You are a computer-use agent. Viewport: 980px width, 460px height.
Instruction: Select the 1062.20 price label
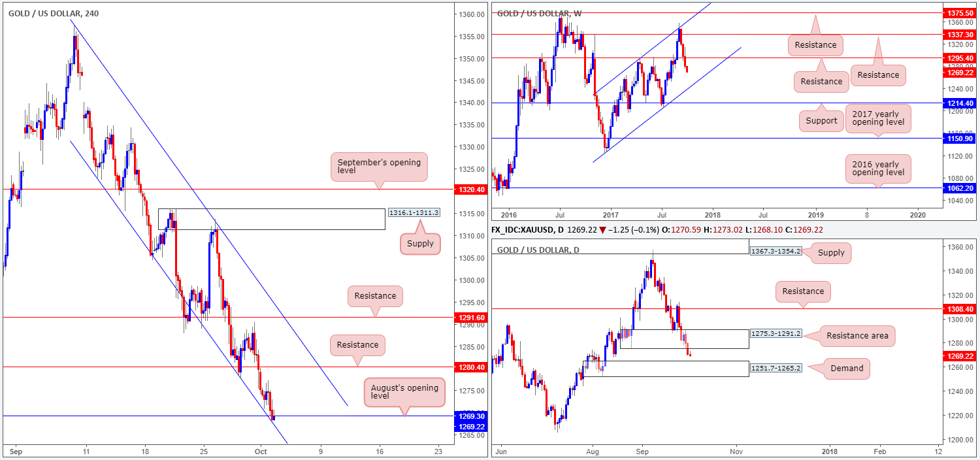pos(960,188)
